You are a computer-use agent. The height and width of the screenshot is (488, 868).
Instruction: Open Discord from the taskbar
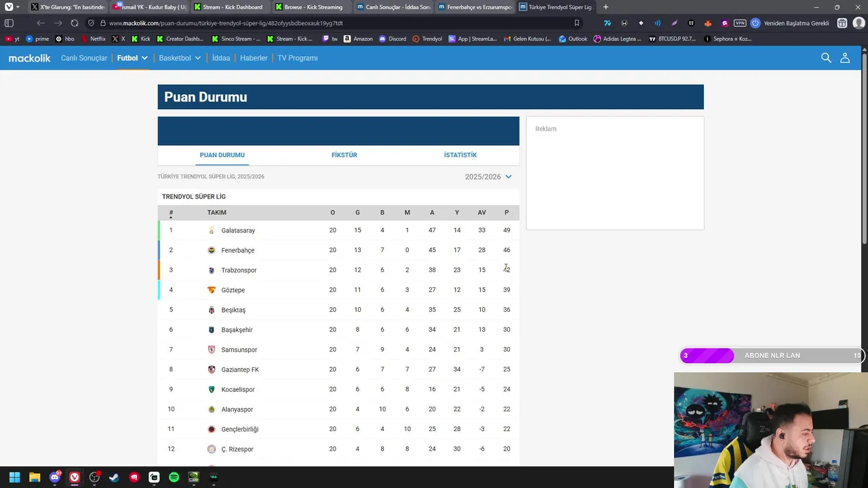point(55,477)
